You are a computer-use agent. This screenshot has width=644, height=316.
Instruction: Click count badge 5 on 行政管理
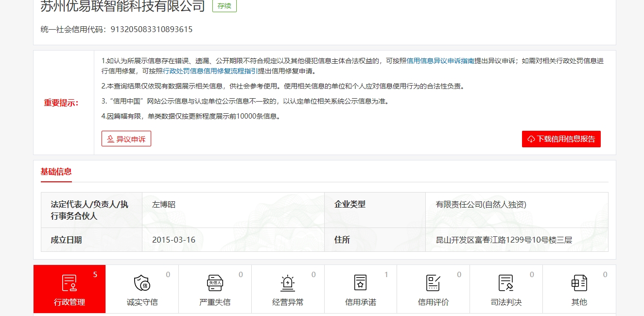click(x=95, y=275)
